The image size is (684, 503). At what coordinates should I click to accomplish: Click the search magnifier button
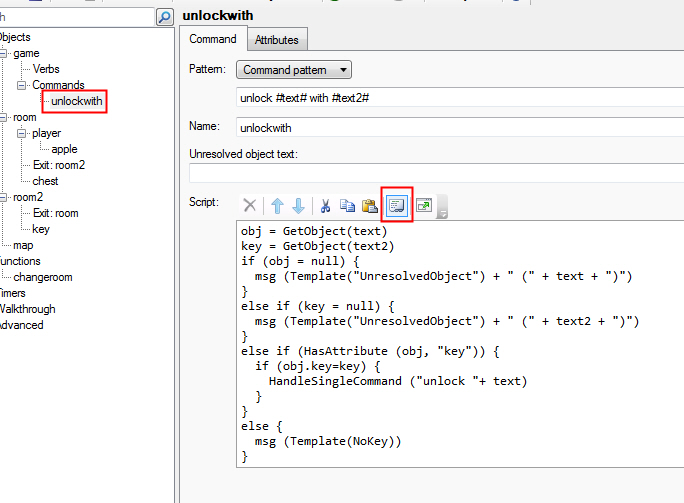(x=165, y=17)
